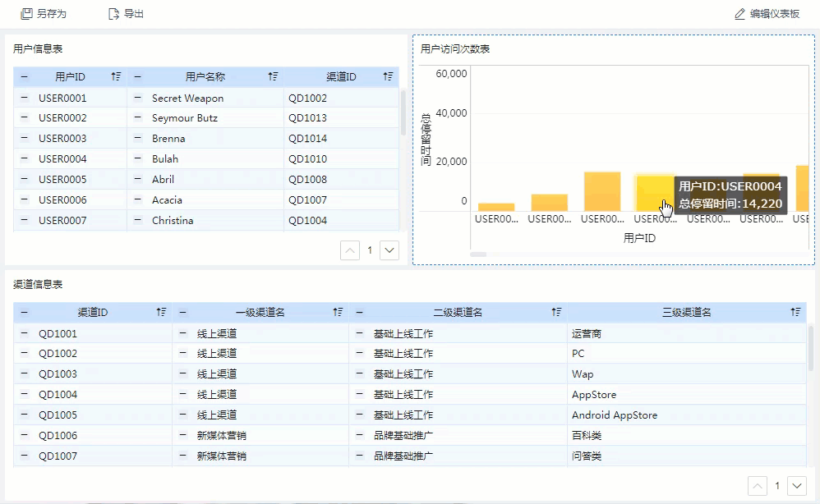The height and width of the screenshot is (504, 820).
Task: Sort 渠道ID column in 用户信息表
Action: (x=388, y=77)
